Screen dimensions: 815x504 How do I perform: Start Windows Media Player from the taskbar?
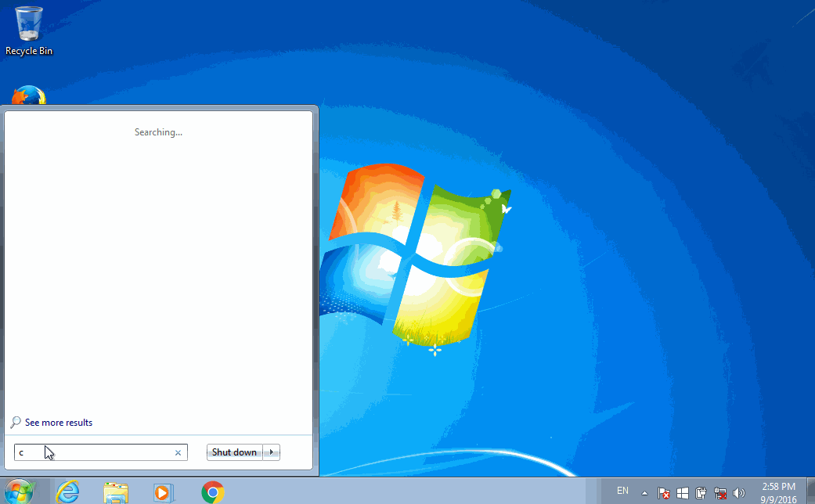(164, 492)
